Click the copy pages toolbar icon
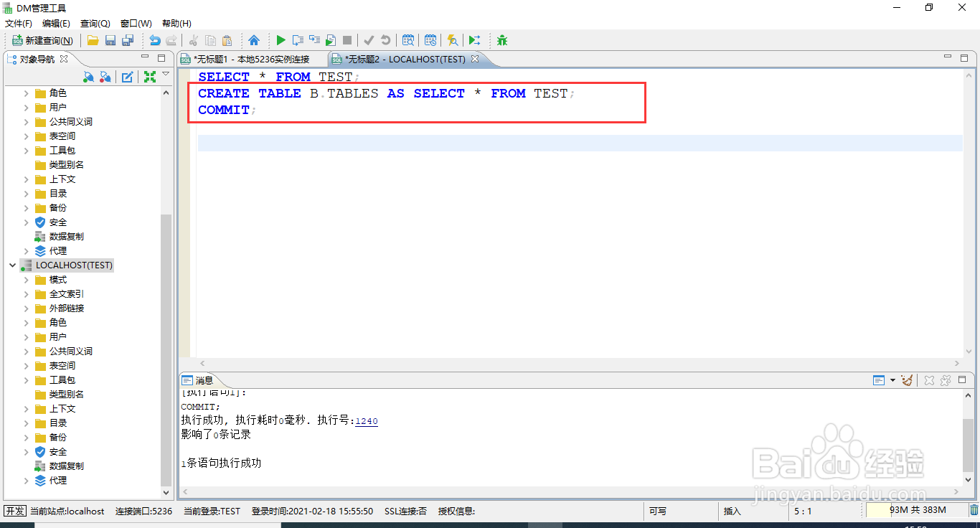 [210, 41]
